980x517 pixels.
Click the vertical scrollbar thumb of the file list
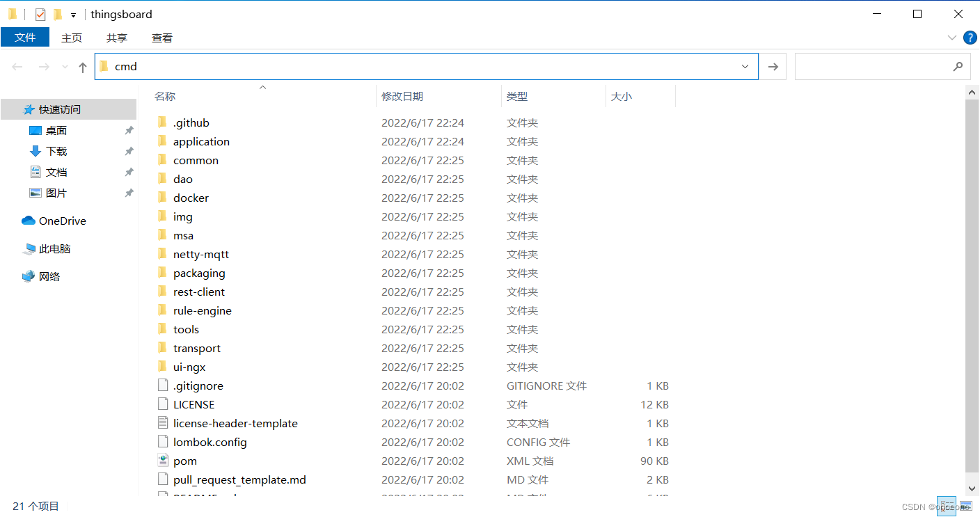pyautogui.click(x=972, y=286)
